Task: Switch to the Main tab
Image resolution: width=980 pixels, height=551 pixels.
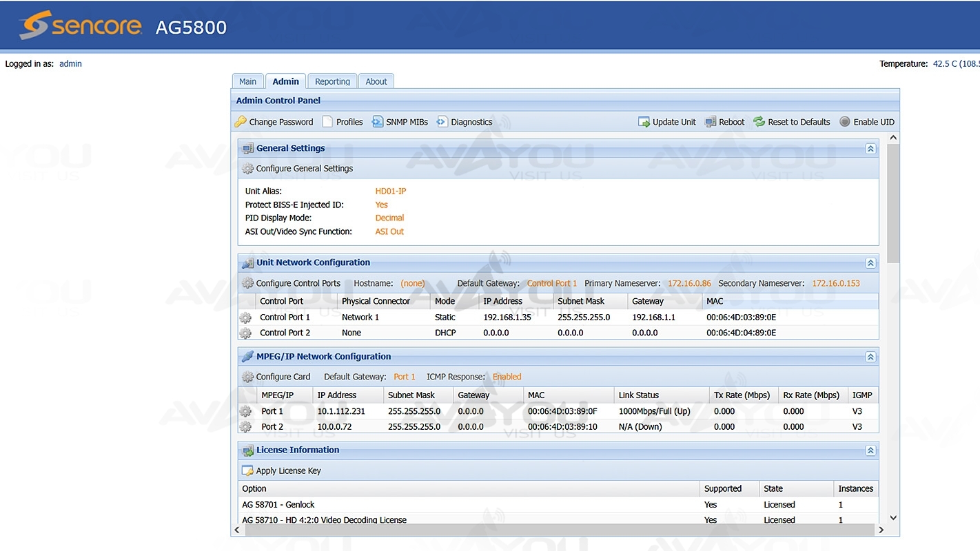Action: [247, 81]
